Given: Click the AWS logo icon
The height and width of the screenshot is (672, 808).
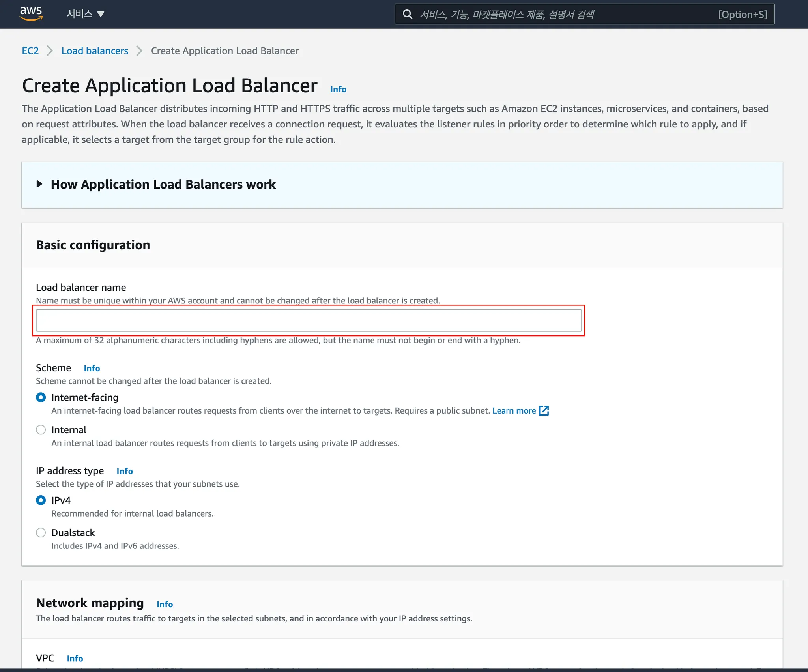Looking at the screenshot, I should point(31,13).
